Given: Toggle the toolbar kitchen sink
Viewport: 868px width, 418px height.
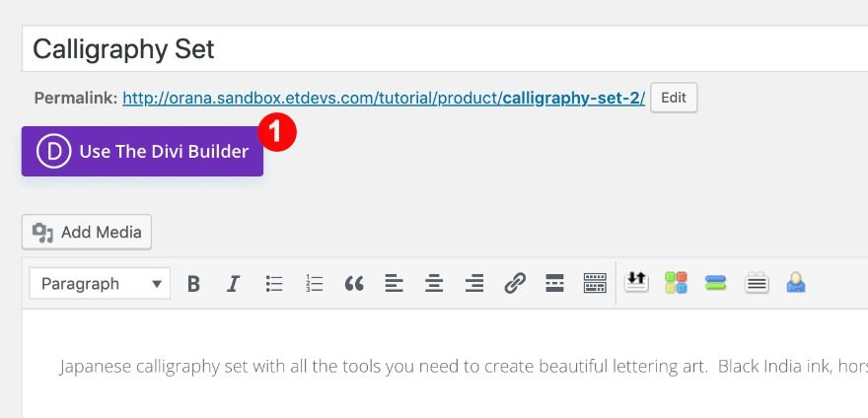Looking at the screenshot, I should 595,284.
